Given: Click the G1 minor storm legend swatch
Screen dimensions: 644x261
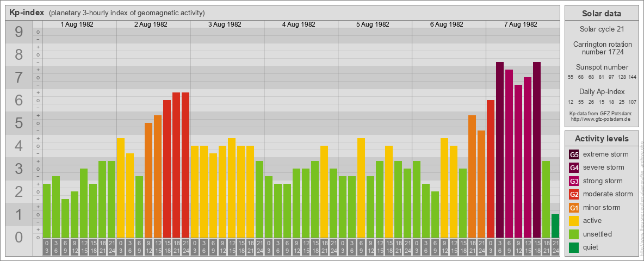Looking at the screenshot, I should click(x=574, y=208).
